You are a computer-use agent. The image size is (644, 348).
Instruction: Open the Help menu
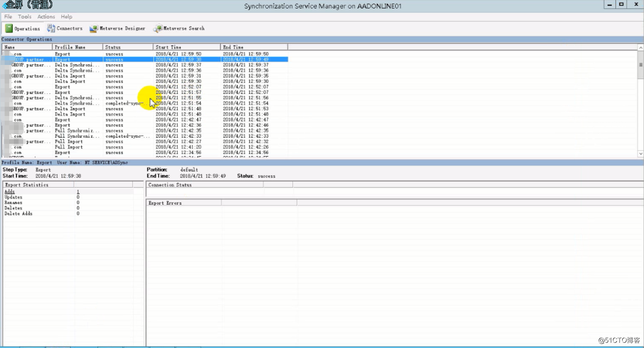tap(66, 16)
